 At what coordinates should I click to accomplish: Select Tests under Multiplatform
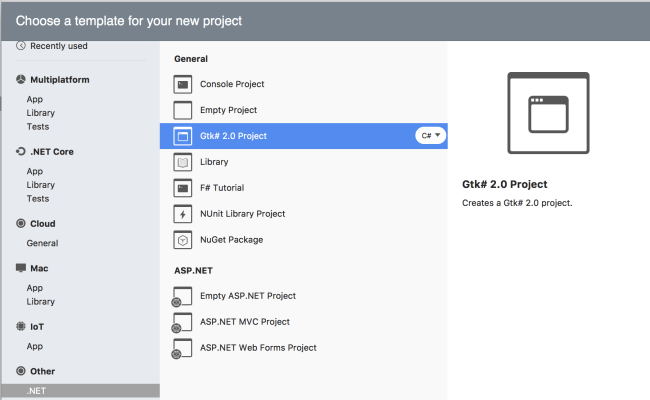pos(38,126)
